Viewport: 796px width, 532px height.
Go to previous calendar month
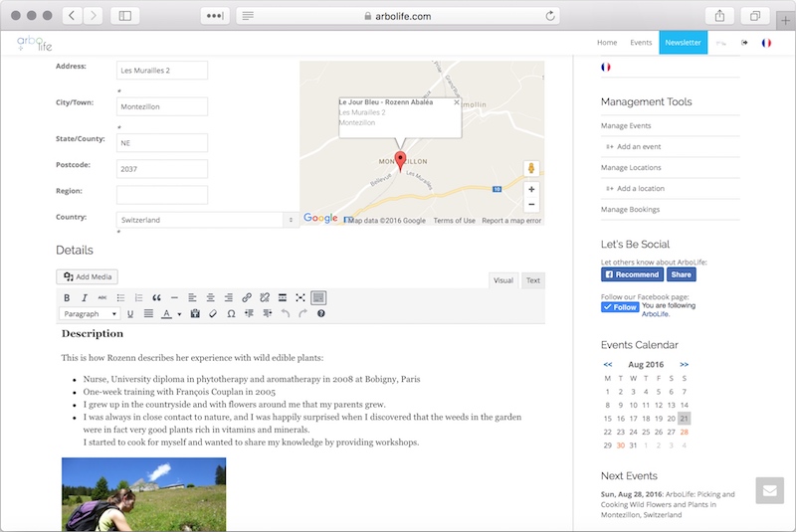pyautogui.click(x=608, y=365)
